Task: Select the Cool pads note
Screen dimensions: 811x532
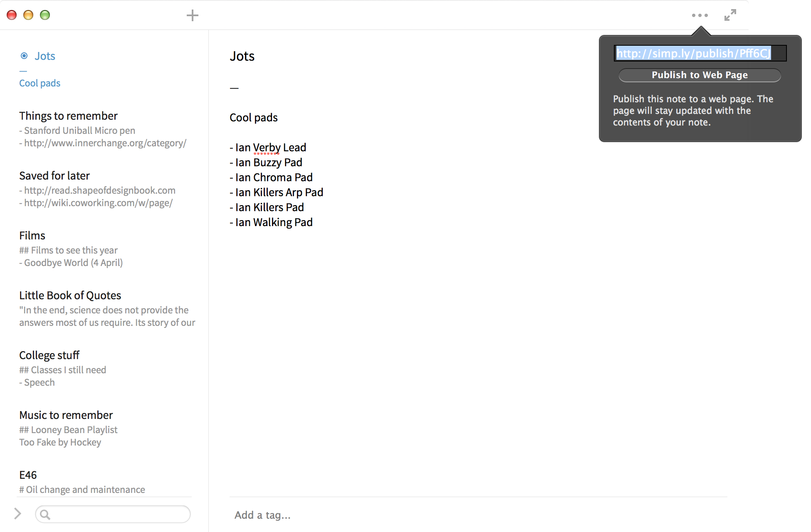Action: point(39,83)
